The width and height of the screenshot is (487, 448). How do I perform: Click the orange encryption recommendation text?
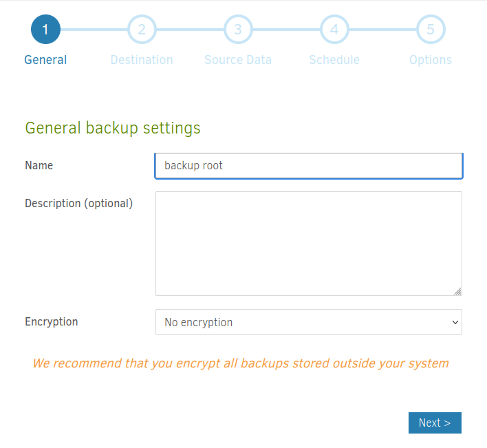(x=240, y=363)
